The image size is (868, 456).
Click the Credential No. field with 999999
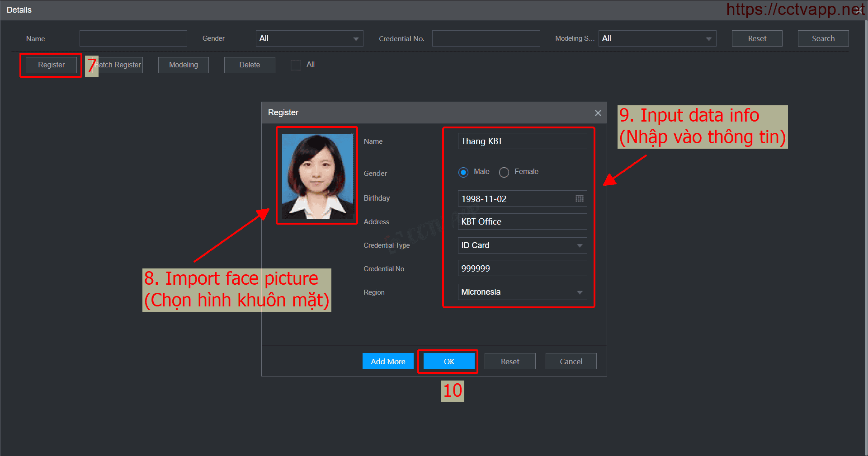(x=522, y=268)
